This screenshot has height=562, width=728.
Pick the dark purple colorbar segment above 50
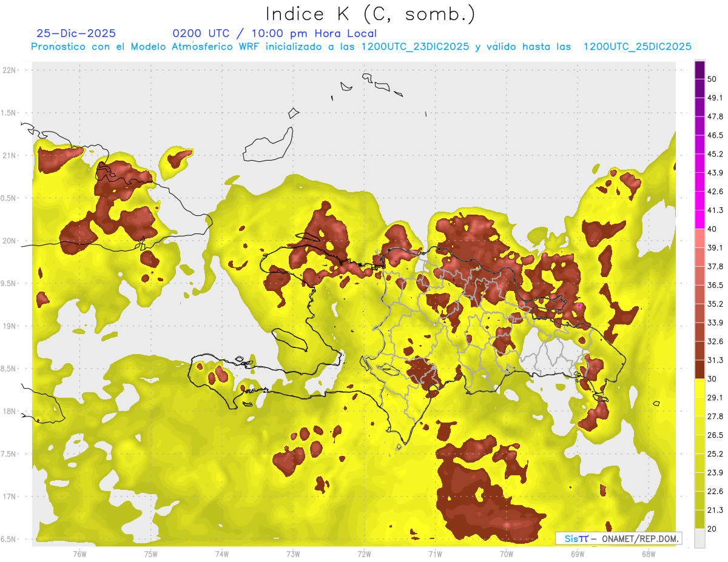(700, 70)
